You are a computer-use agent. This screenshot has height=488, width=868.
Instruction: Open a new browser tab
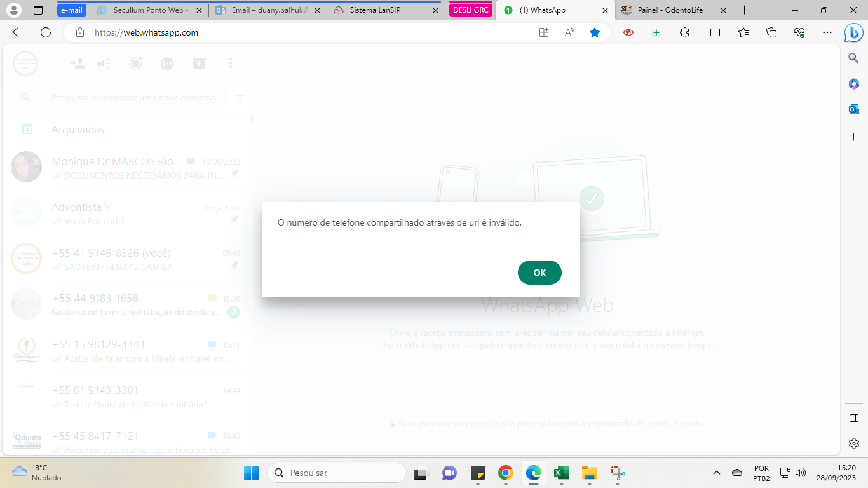(745, 10)
